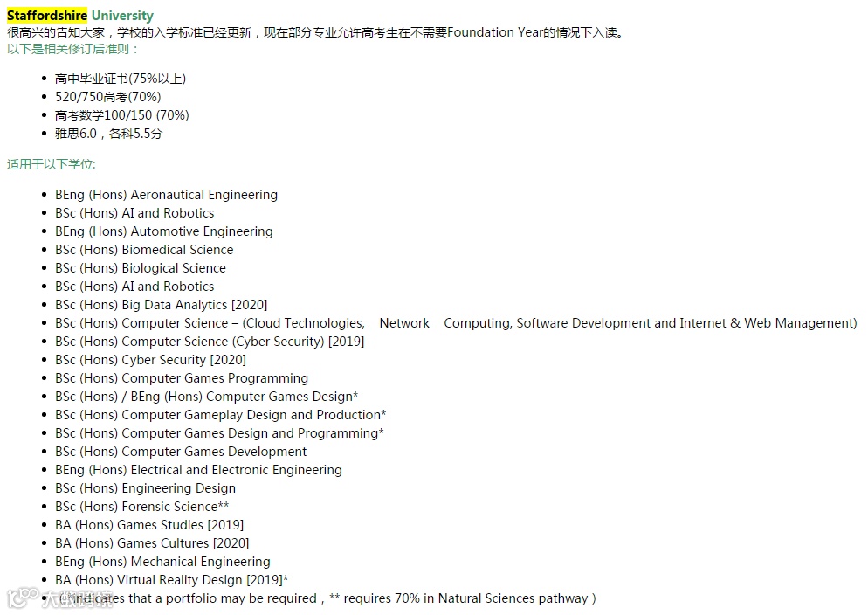Click Computer Science (Cyber Security) [2019]
Image resolution: width=868 pixels, height=615 pixels.
[x=210, y=341]
